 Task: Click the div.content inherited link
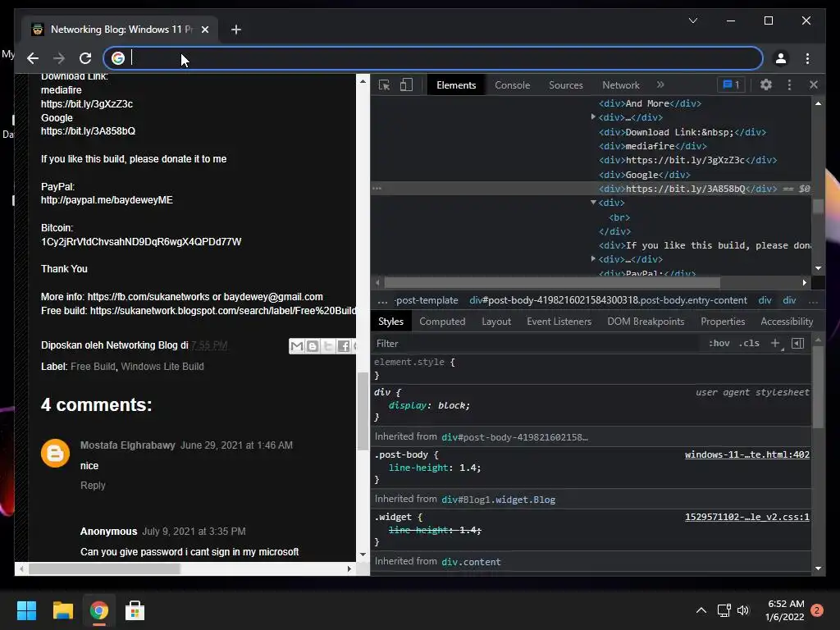pos(471,562)
